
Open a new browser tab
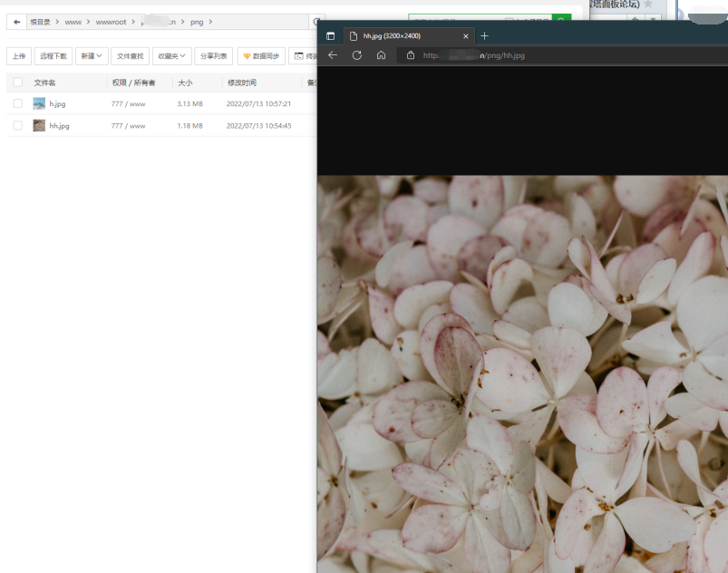point(484,35)
